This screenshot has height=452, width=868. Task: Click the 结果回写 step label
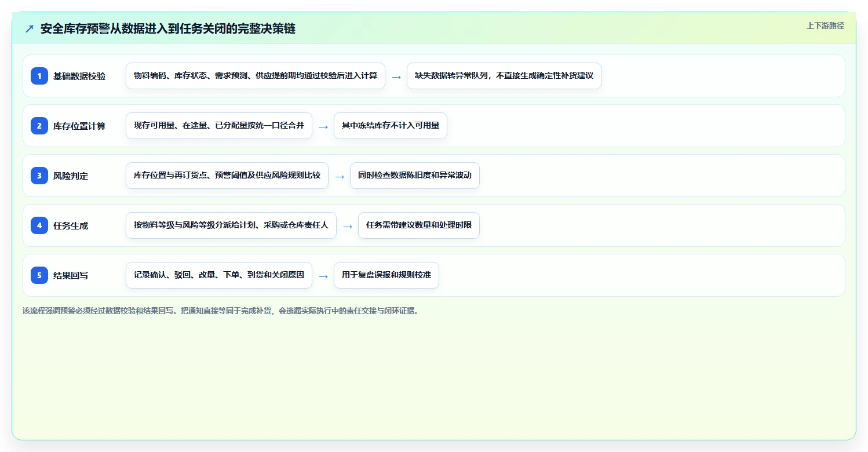(x=71, y=275)
